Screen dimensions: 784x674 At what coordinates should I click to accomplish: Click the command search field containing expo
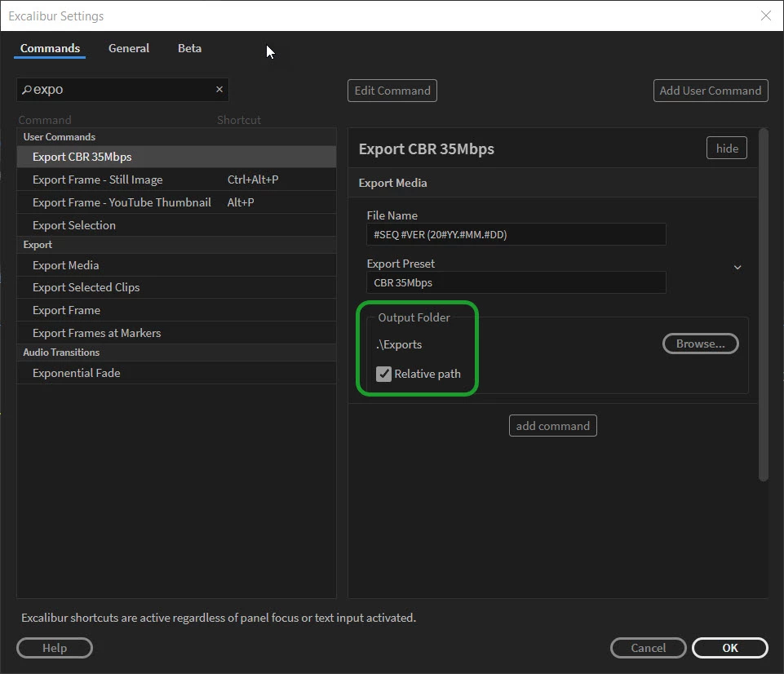pyautogui.click(x=122, y=90)
